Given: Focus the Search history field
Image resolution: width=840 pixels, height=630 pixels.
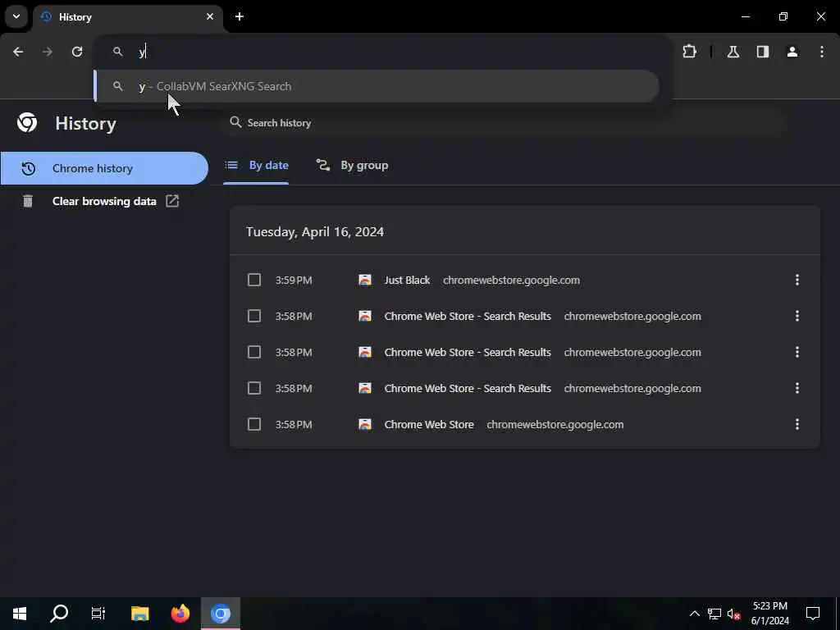Looking at the screenshot, I should pyautogui.click(x=504, y=123).
